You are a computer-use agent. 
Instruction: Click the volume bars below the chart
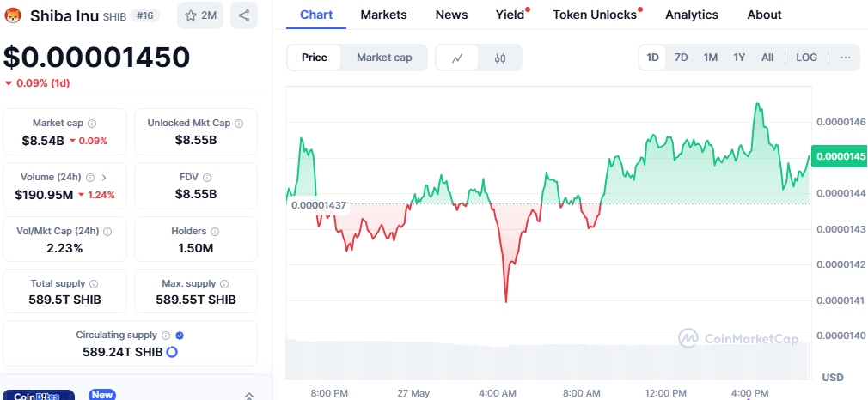[548, 359]
